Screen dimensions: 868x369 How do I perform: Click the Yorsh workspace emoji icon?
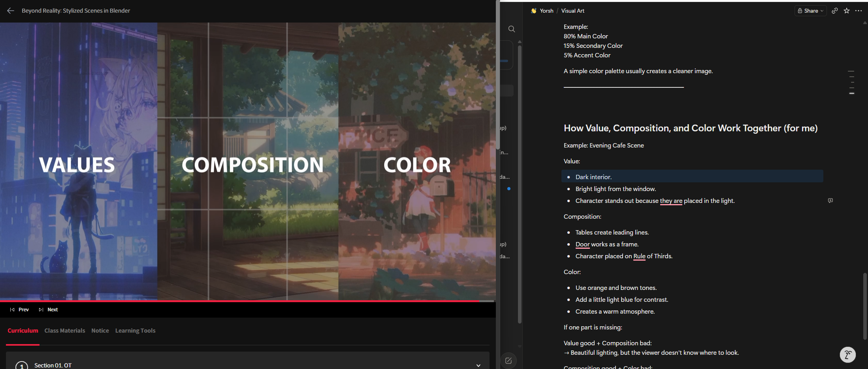click(534, 11)
